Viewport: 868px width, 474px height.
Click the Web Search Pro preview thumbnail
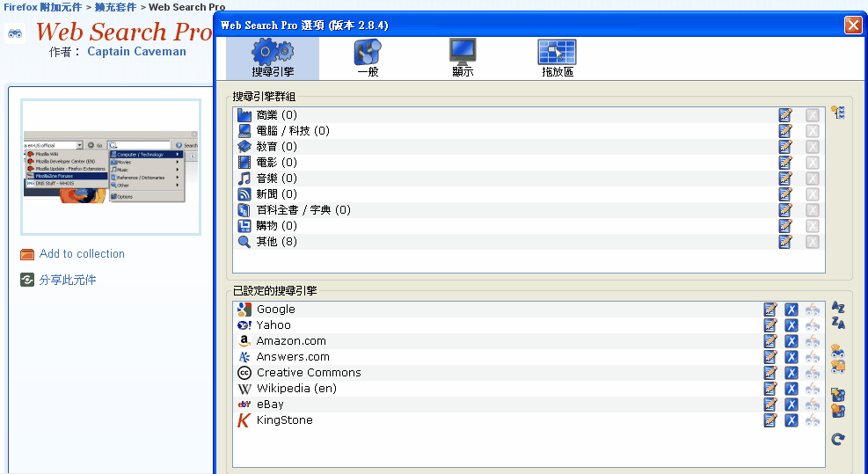[111, 166]
